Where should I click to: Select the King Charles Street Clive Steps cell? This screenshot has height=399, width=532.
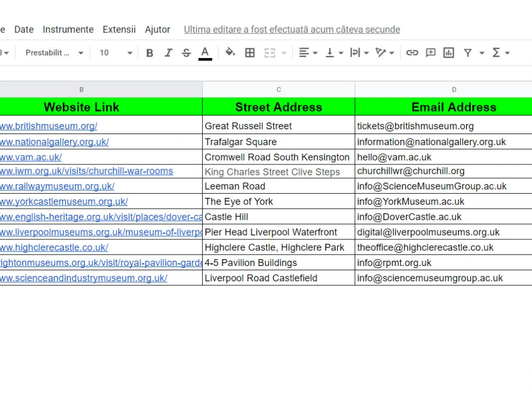[279, 172]
